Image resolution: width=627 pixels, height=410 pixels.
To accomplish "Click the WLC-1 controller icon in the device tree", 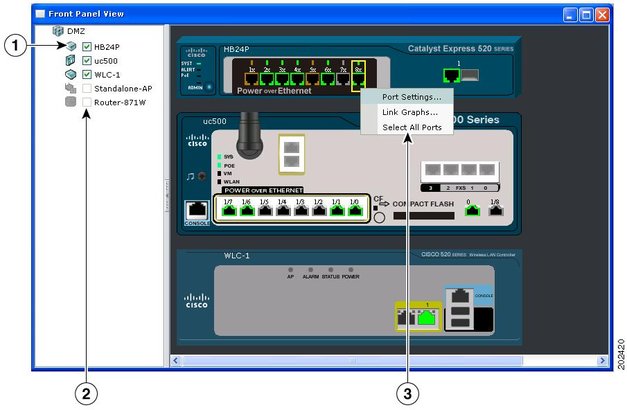I will point(70,74).
